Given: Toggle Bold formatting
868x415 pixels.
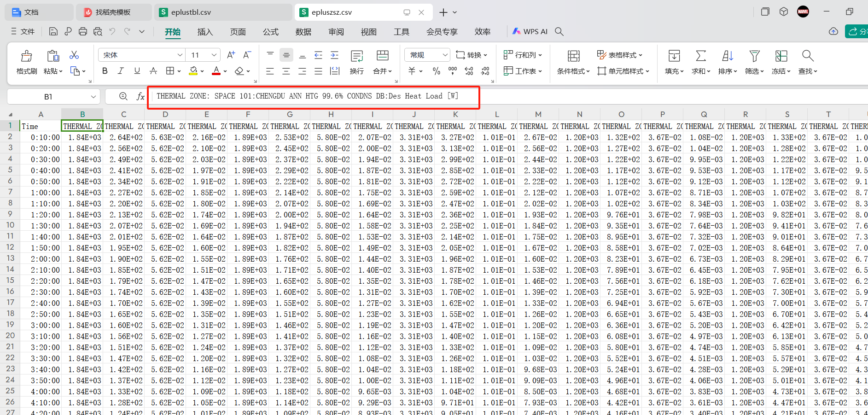Looking at the screenshot, I should tap(105, 71).
